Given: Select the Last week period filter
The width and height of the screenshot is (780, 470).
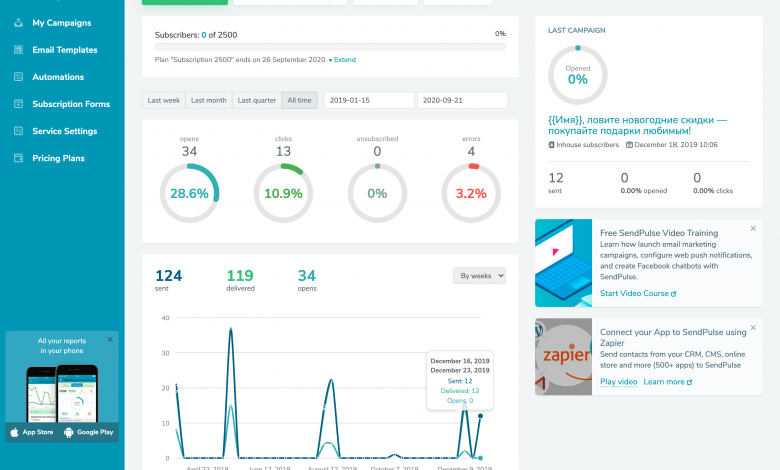Looking at the screenshot, I should coord(164,100).
